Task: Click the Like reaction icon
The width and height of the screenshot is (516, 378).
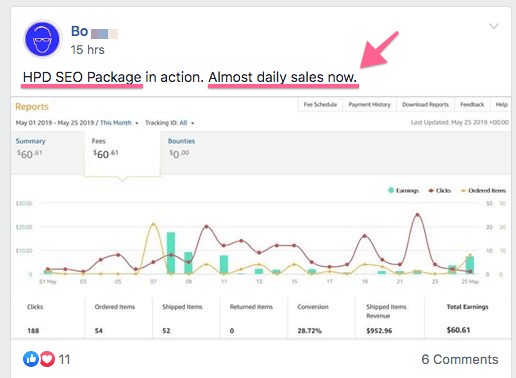Action: 31,359
